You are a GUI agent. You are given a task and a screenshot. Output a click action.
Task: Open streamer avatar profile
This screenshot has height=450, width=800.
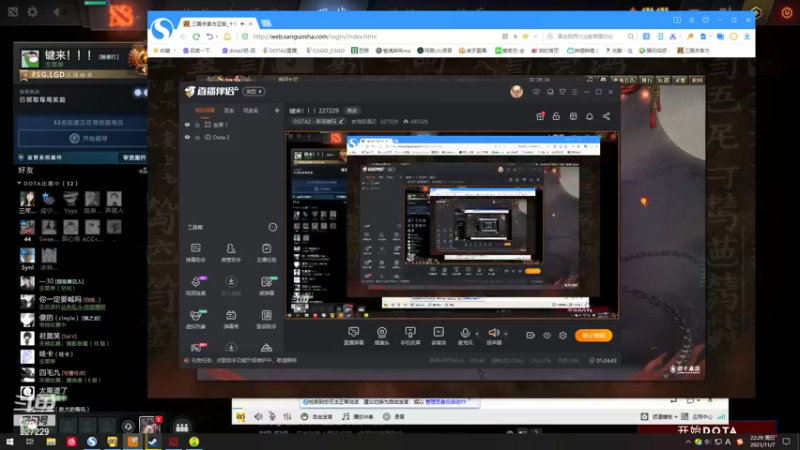click(516, 91)
